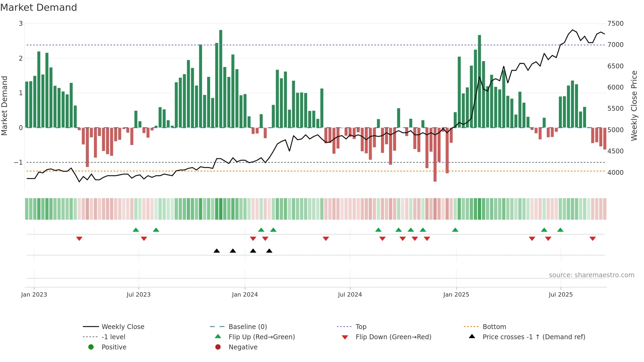Click the red Flip Down legend triangle icon
This screenshot has height=362, width=644.
tap(345, 337)
